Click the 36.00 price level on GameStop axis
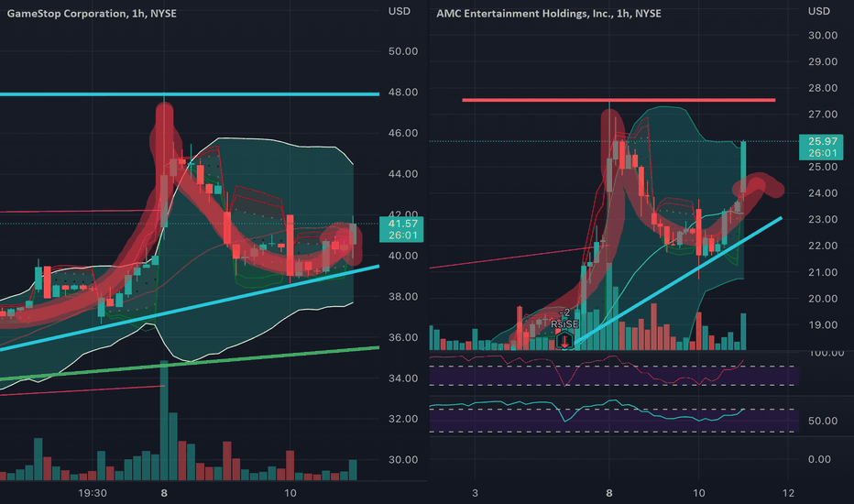This screenshot has height=504, width=854. 403,337
